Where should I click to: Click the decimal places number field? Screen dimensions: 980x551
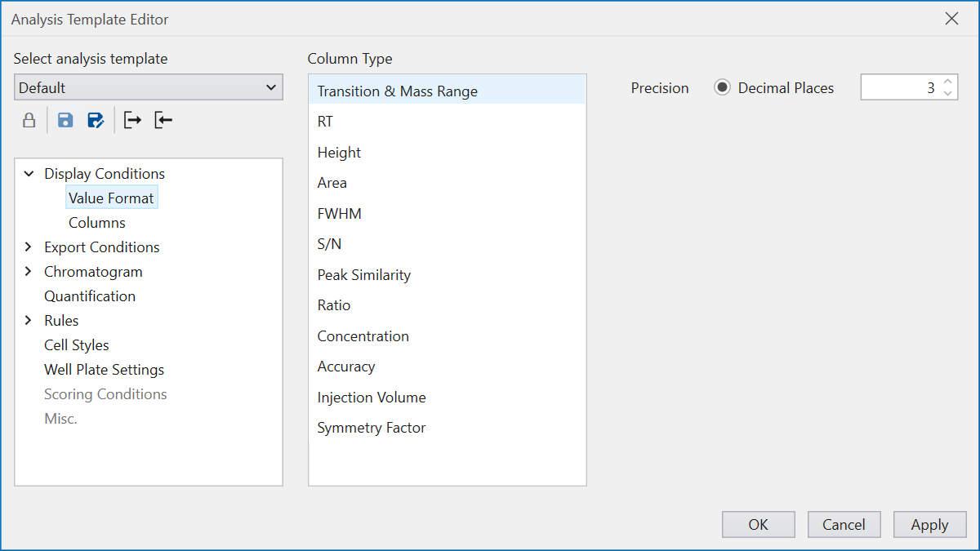pyautogui.click(x=898, y=88)
